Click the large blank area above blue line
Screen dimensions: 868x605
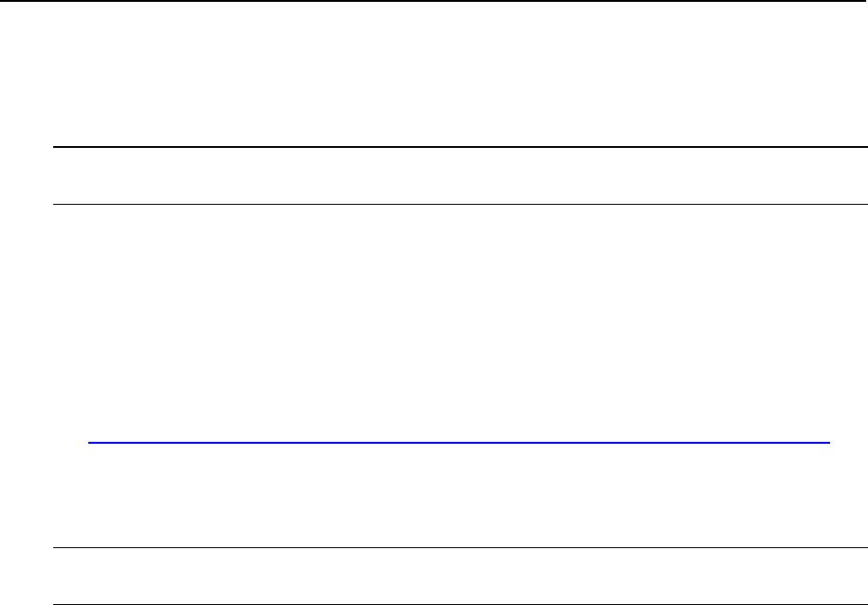tap(460, 323)
